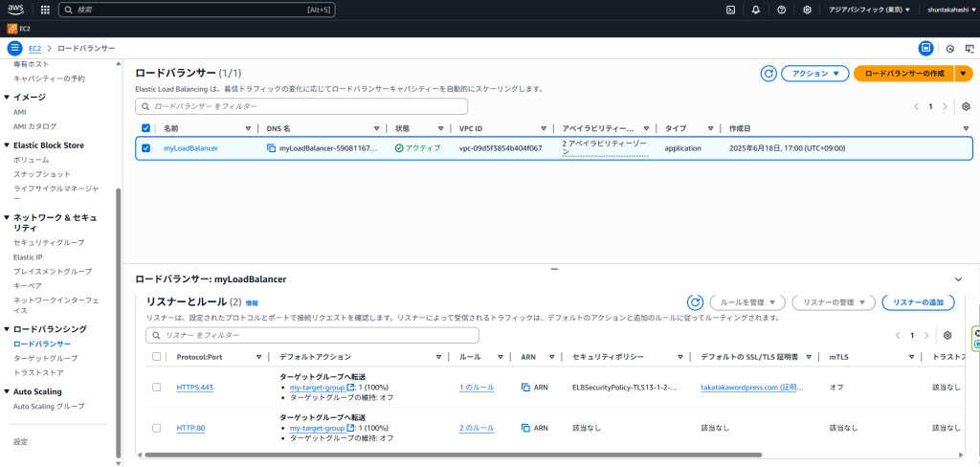Open the help question-mark icon
The height and width of the screenshot is (467, 980).
[781, 10]
